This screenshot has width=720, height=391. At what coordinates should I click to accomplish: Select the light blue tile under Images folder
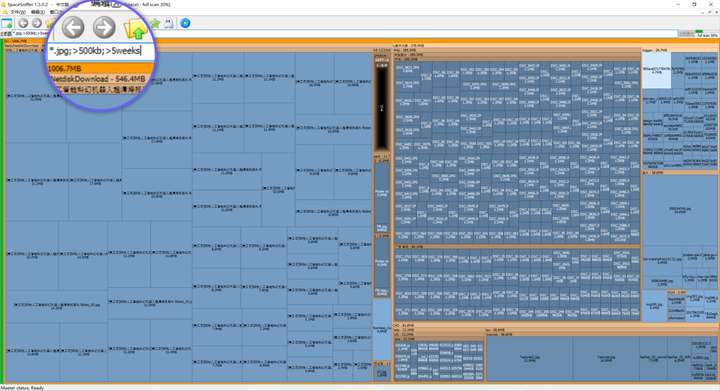click(x=656, y=70)
